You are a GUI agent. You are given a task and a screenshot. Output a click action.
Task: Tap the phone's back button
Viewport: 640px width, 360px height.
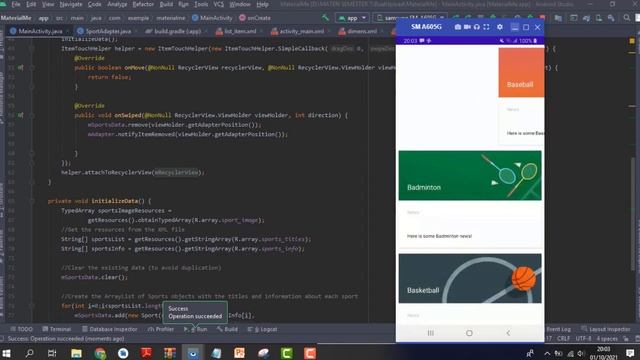pyautogui.click(x=508, y=333)
